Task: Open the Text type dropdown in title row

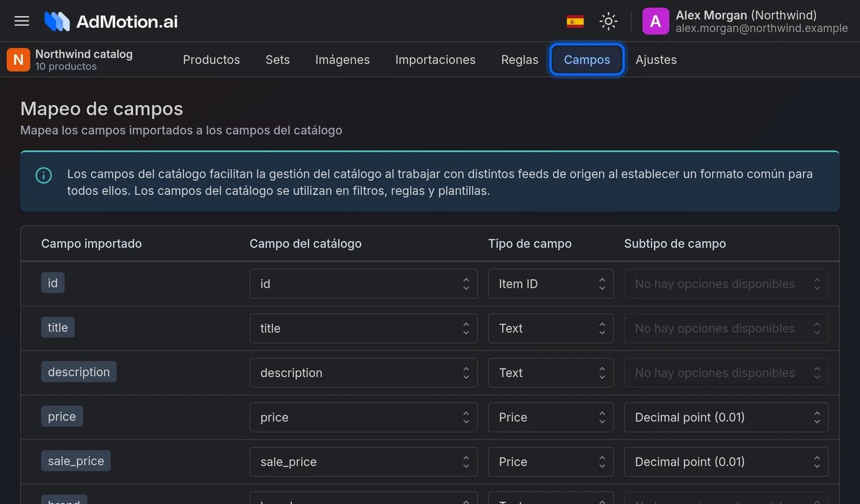Action: [x=550, y=328]
